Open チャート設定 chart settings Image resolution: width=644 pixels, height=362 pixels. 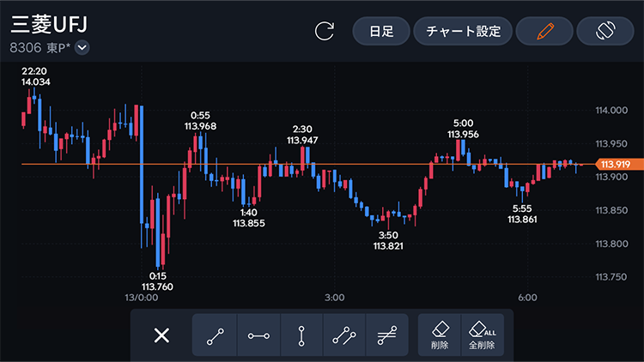(x=463, y=32)
